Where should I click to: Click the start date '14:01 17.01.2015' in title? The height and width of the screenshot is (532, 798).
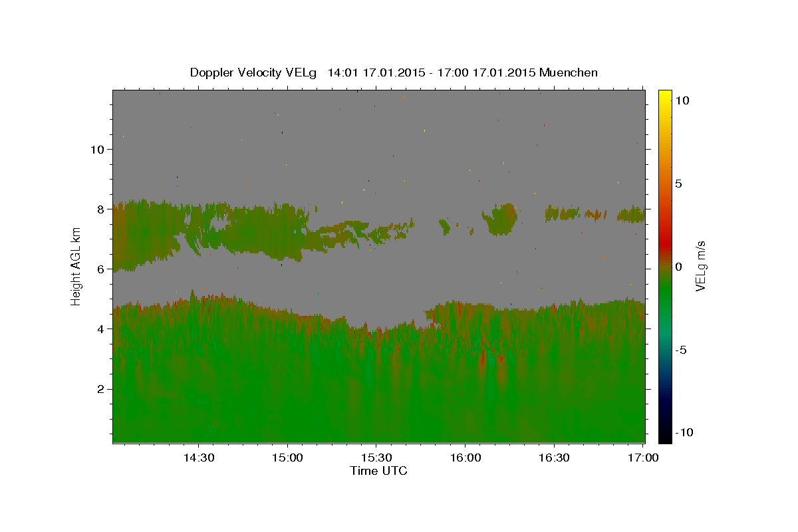pos(376,72)
